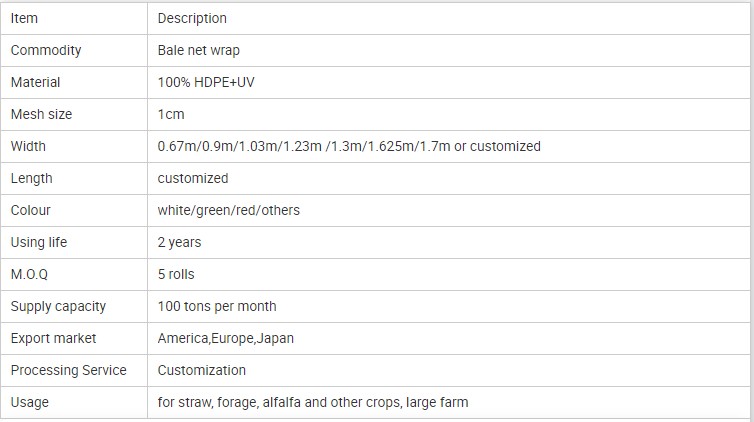The image size is (754, 422).
Task: Click the 'Using life' label
Action: 39,242
